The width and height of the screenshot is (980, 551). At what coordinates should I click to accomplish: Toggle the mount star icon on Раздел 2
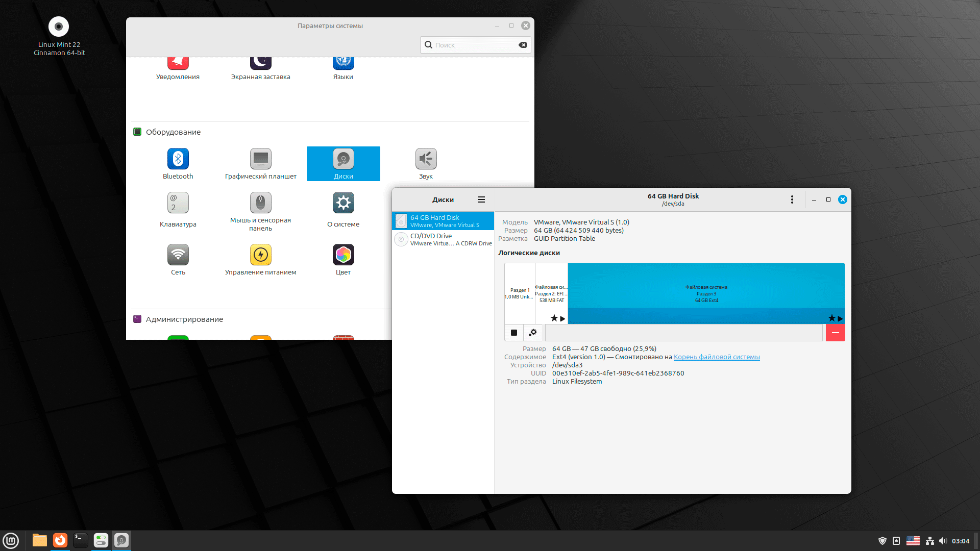coord(554,317)
